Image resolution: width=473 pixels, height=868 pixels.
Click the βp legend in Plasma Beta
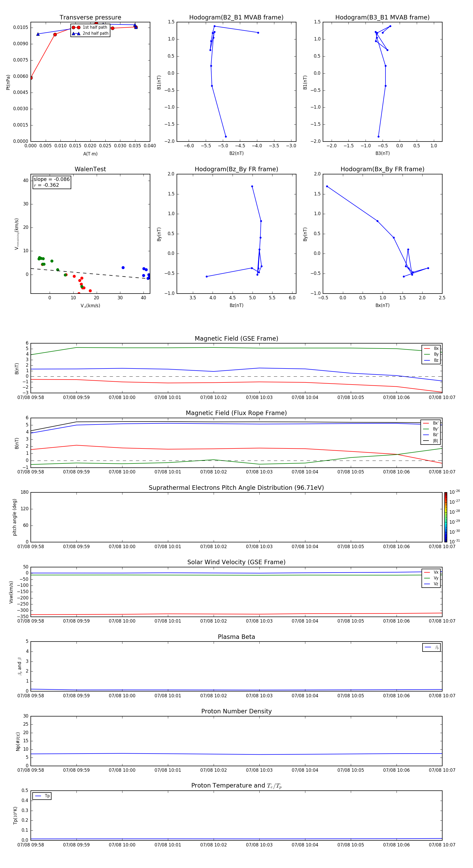431,647
